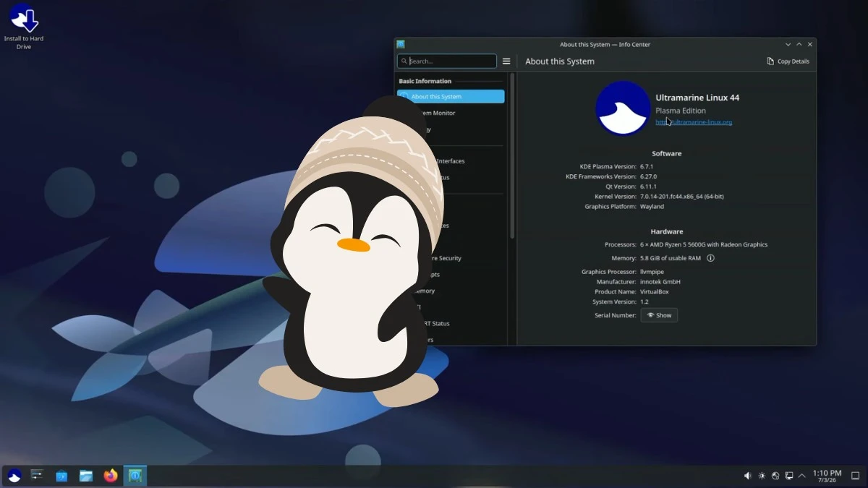Click the network tray icon
Screen dimensions: 868x488
775,476
